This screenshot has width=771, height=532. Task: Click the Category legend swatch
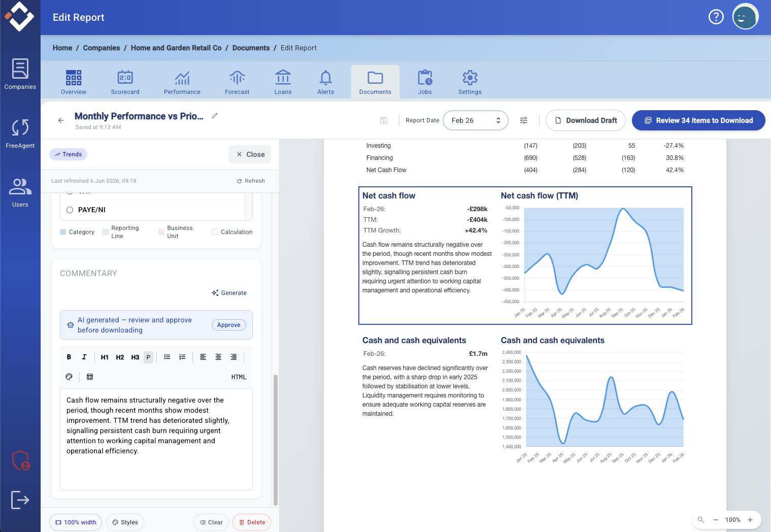[x=63, y=232]
